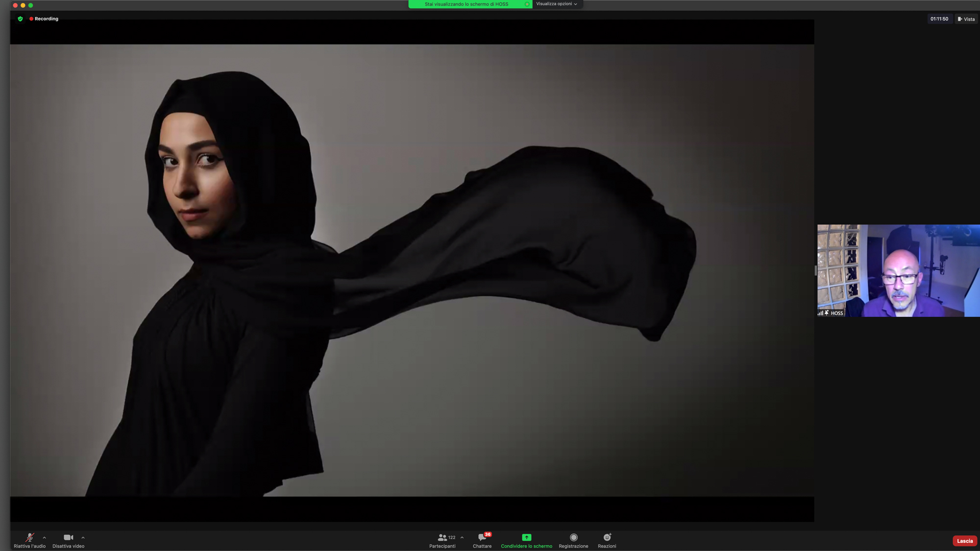This screenshot has height=551, width=980.
Task: Turn off camera with Disattiva video
Action: coord(68,540)
